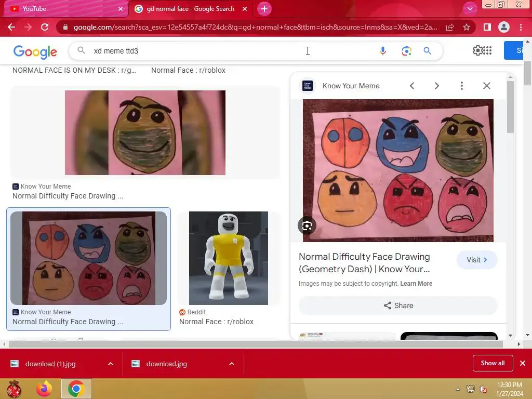Switch to the YouTube tab
Viewport: 532px width, 399px height.
point(64,9)
